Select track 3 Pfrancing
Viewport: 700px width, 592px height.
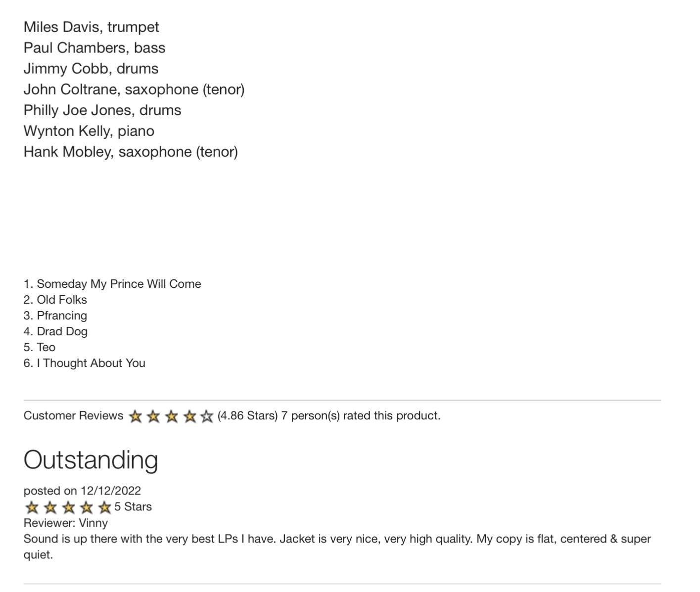[55, 316]
